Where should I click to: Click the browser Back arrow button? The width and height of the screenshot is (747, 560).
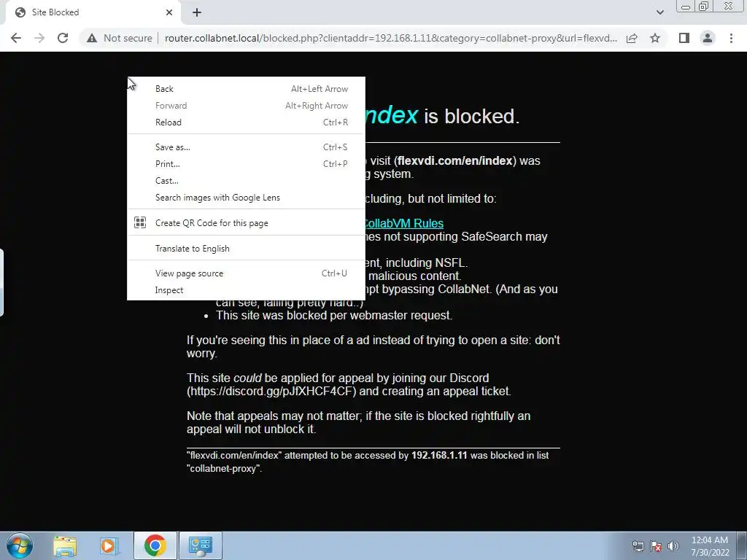tap(16, 38)
